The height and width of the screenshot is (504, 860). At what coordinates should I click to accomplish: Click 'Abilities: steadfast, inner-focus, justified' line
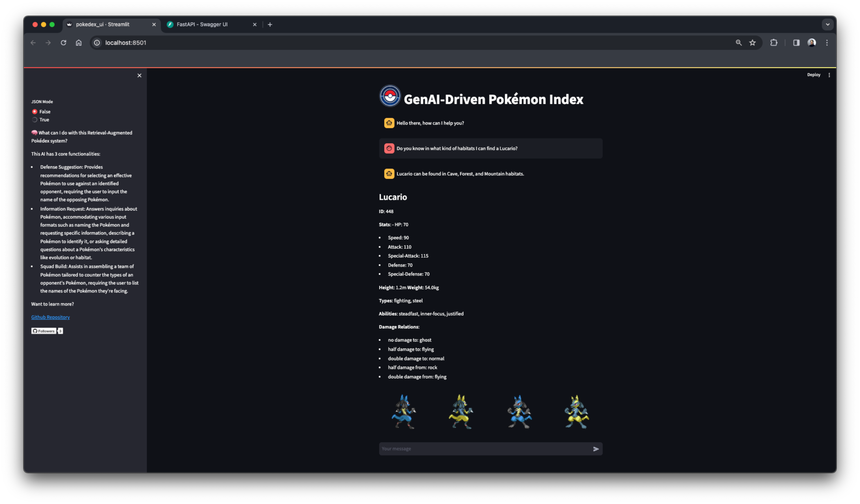(x=421, y=314)
